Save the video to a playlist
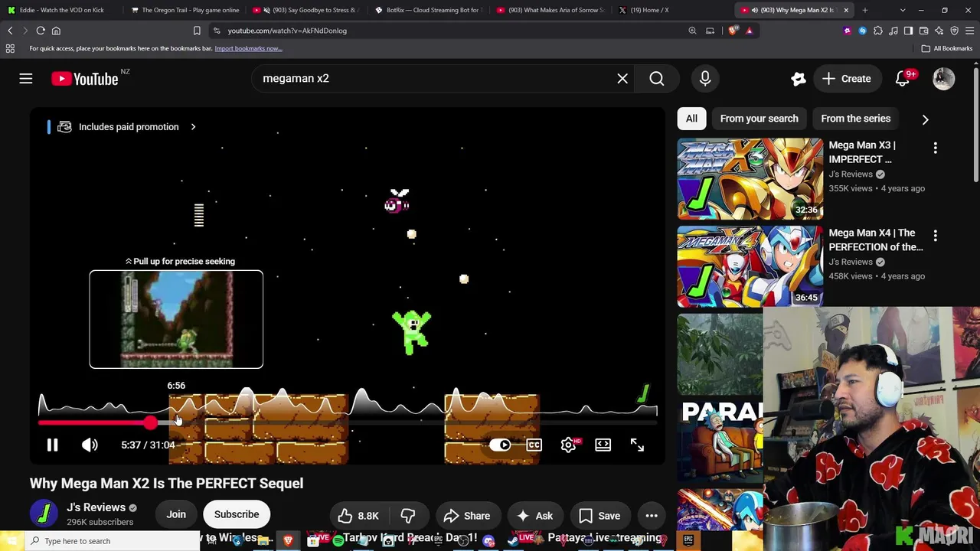This screenshot has width=980, height=551. pyautogui.click(x=599, y=516)
